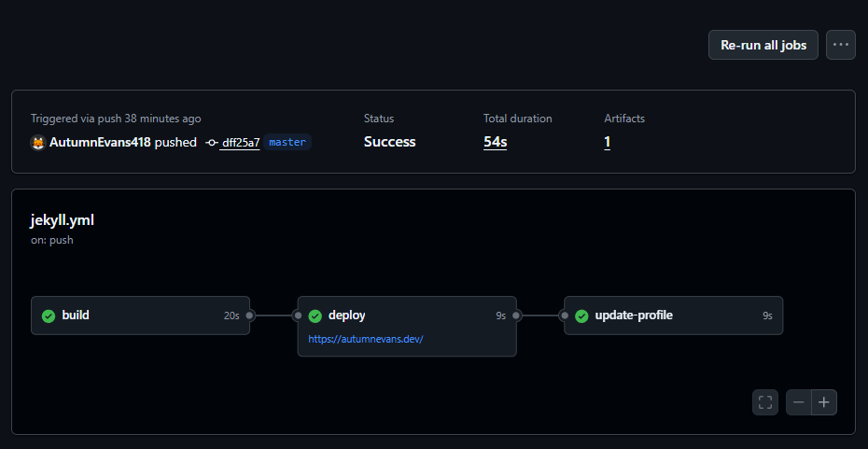The image size is (868, 449).
Task: Zoom out the workflow graph
Action: tap(799, 402)
